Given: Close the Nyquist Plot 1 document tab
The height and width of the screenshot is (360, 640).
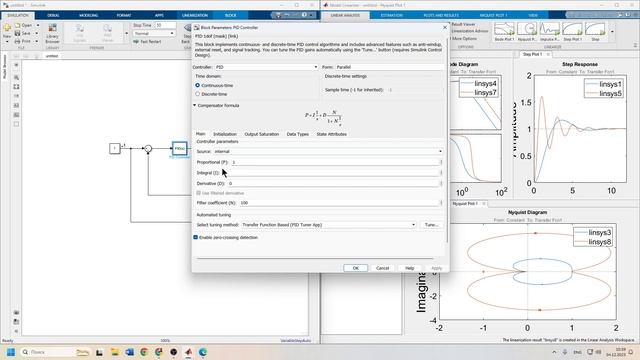Looking at the screenshot, I should pos(484,203).
